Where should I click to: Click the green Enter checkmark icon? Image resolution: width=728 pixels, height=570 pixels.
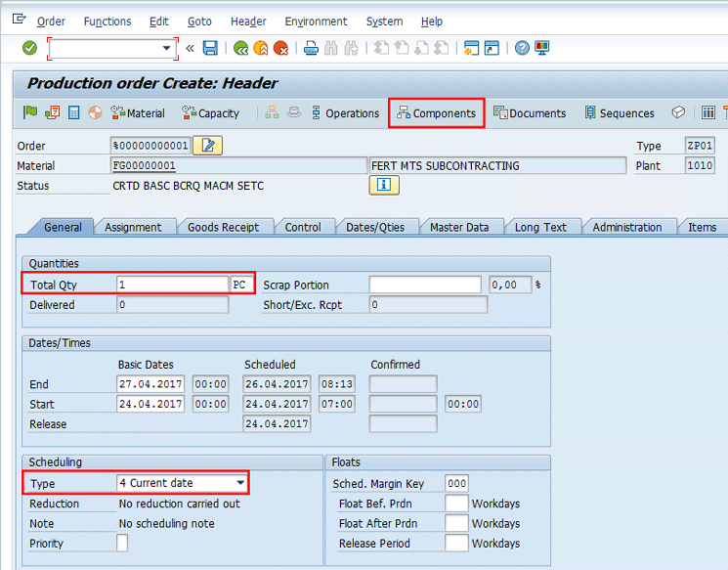[29, 48]
